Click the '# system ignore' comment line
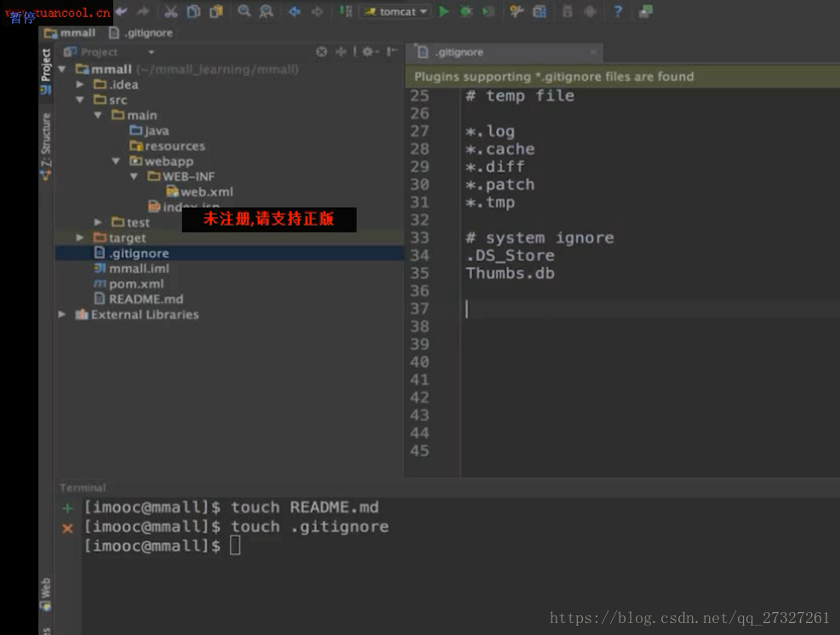Image resolution: width=840 pixels, height=635 pixels. click(540, 238)
